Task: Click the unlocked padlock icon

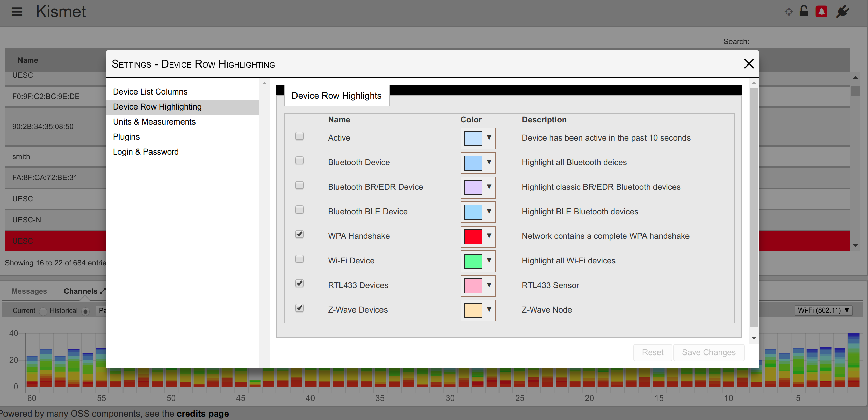Action: tap(804, 11)
